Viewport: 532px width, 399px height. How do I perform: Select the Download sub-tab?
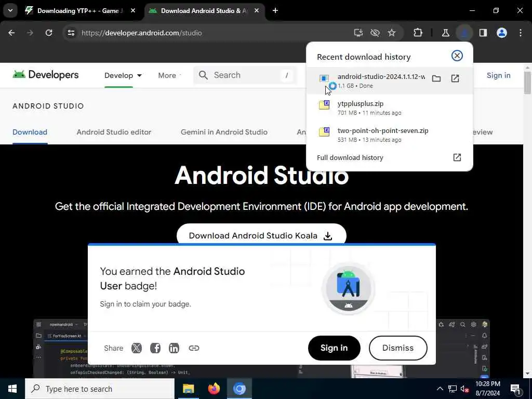(x=30, y=132)
